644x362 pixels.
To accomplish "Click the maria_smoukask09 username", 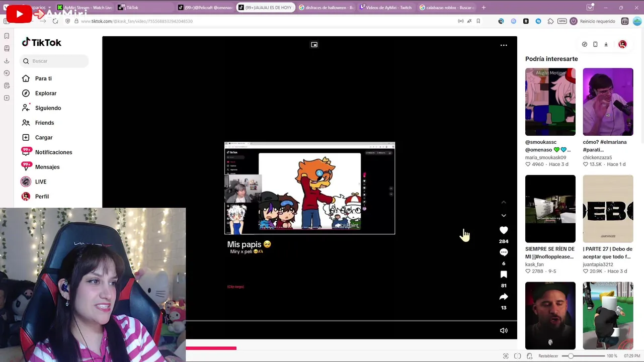I will point(545,157).
